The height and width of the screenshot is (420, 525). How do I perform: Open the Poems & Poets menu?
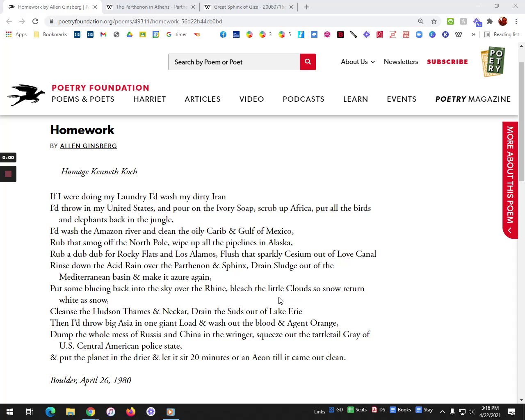pos(83,99)
